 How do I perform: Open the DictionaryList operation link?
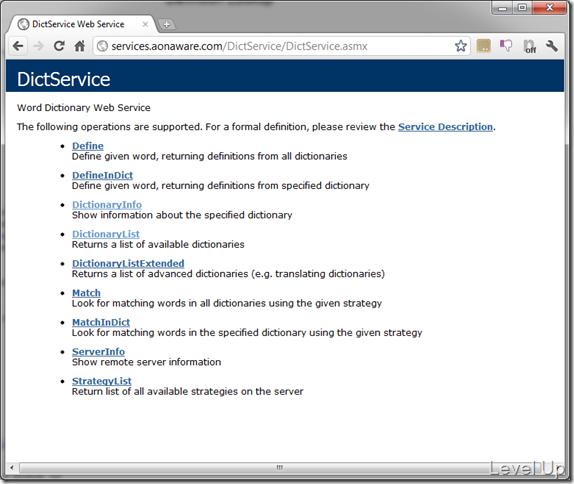click(x=105, y=234)
